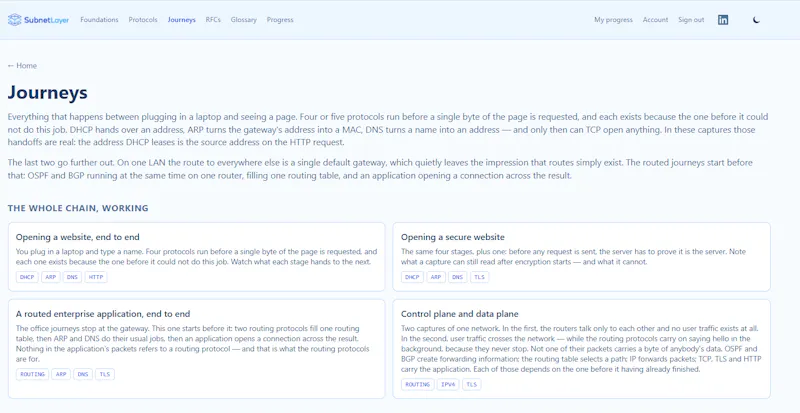Open 'Opening a secure website' card

coord(581,257)
